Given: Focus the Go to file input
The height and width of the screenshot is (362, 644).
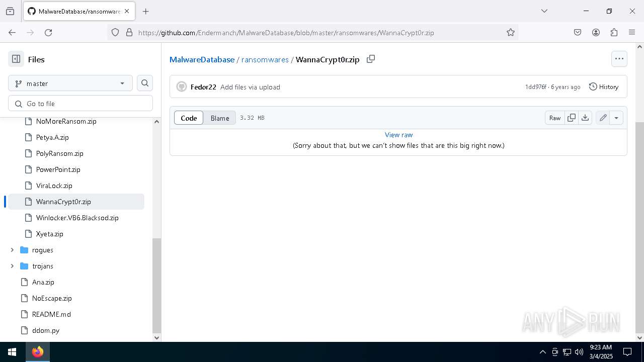Looking at the screenshot, I should [x=80, y=104].
